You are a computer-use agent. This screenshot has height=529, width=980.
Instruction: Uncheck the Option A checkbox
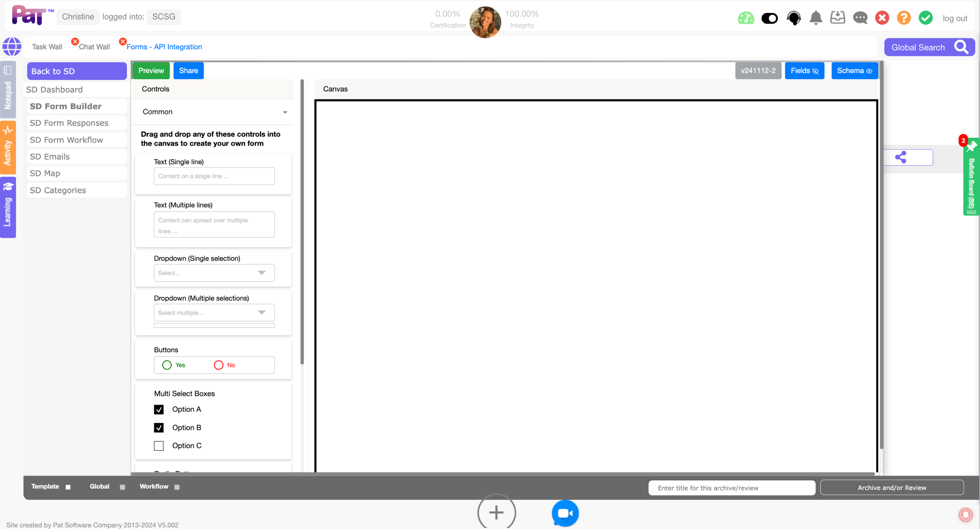pyautogui.click(x=159, y=410)
